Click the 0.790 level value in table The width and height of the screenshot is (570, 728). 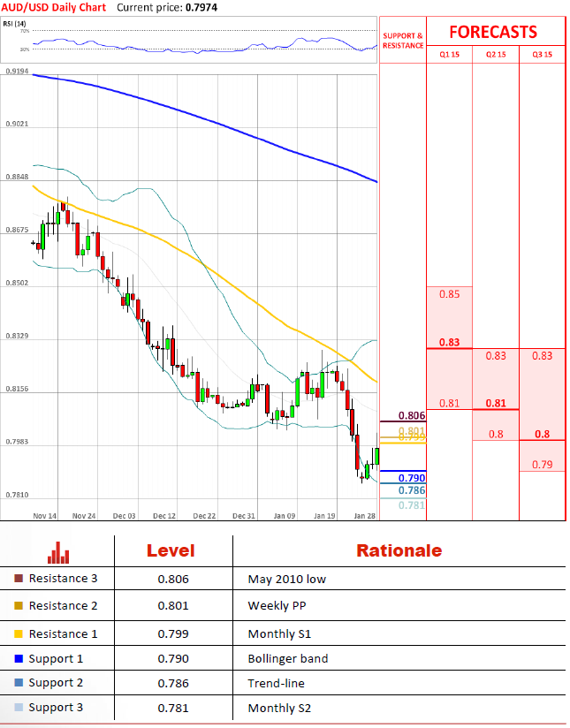point(173,659)
